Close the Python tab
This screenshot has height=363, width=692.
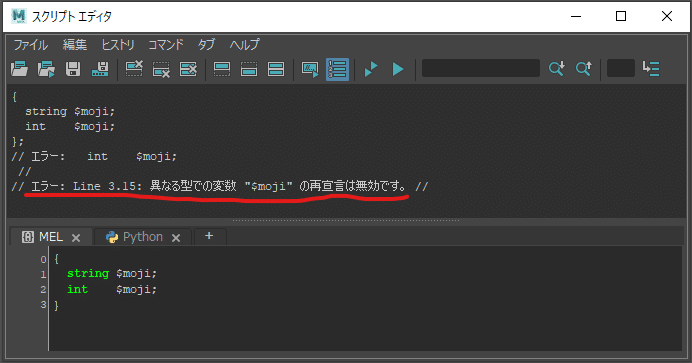pyautogui.click(x=176, y=238)
